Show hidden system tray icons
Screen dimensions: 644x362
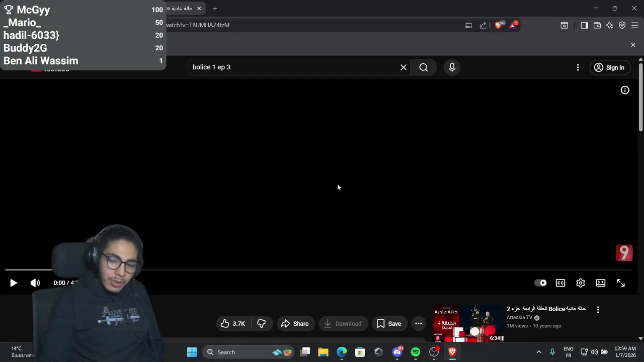point(539,352)
